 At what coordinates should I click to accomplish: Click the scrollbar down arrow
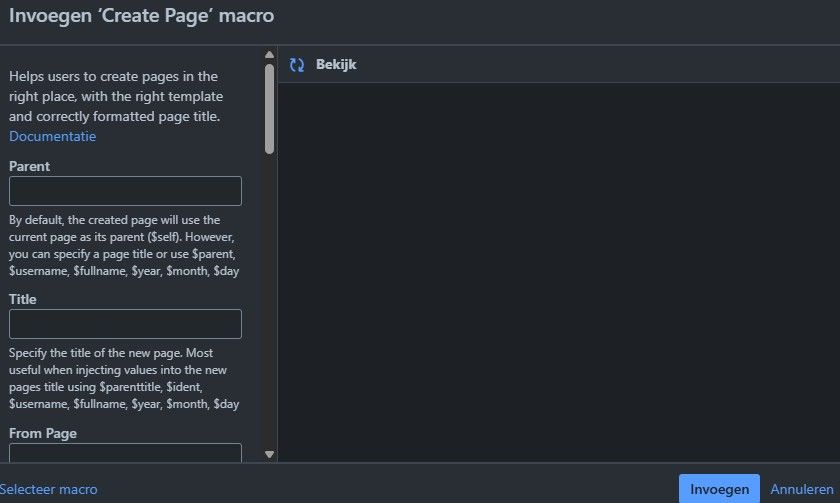[269, 454]
